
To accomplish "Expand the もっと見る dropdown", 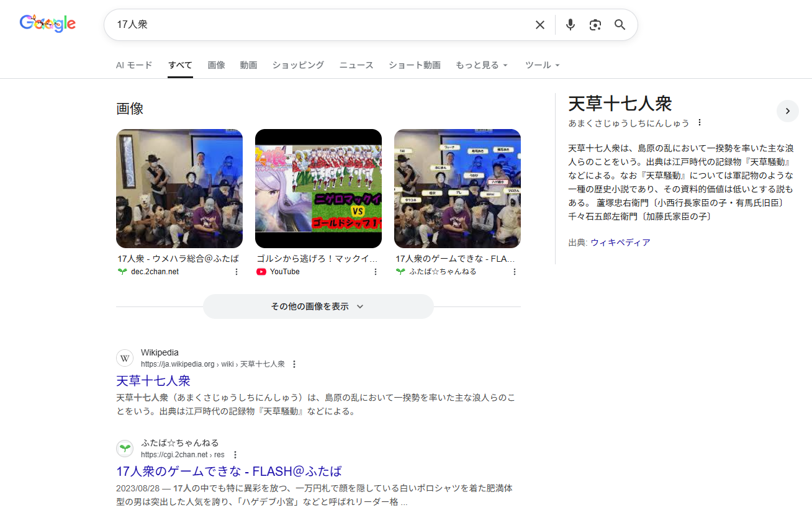I will [482, 65].
